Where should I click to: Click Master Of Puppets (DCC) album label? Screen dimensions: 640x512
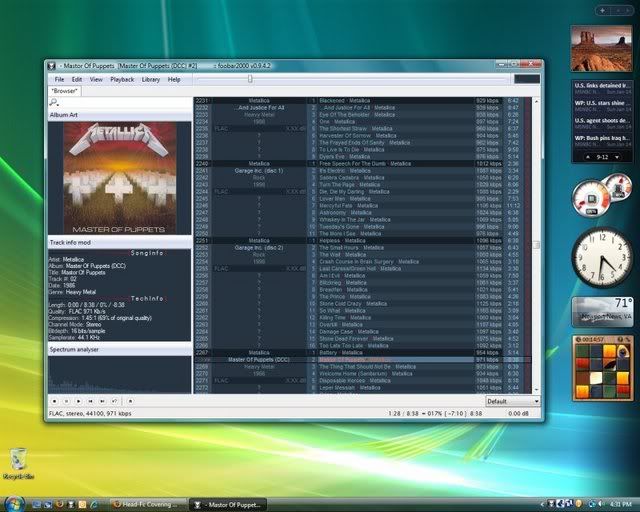pos(259,360)
